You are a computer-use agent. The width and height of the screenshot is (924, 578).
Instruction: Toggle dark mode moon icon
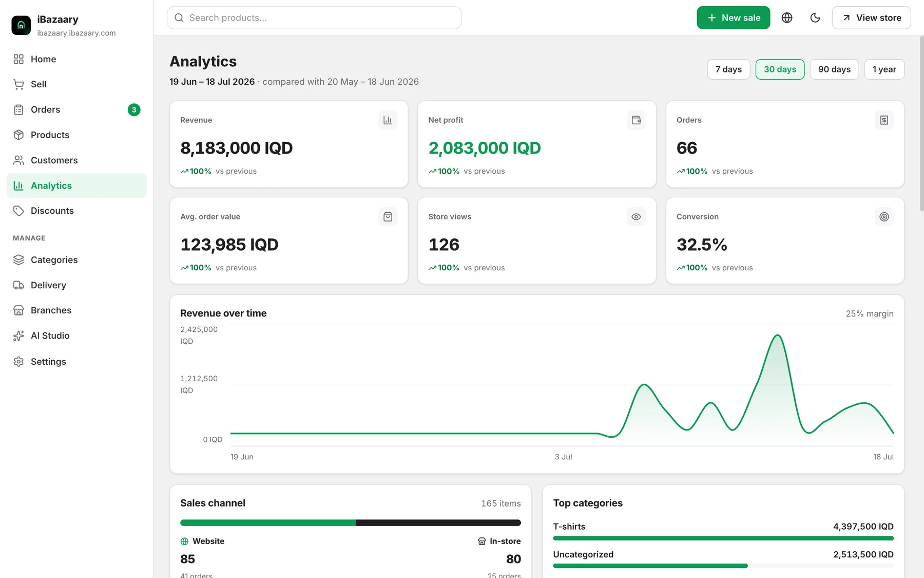tap(815, 18)
